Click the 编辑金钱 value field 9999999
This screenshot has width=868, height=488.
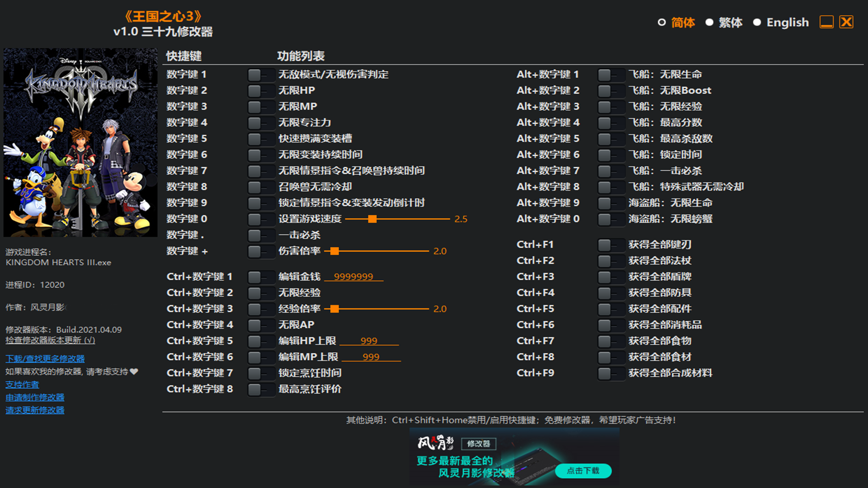pos(354,277)
